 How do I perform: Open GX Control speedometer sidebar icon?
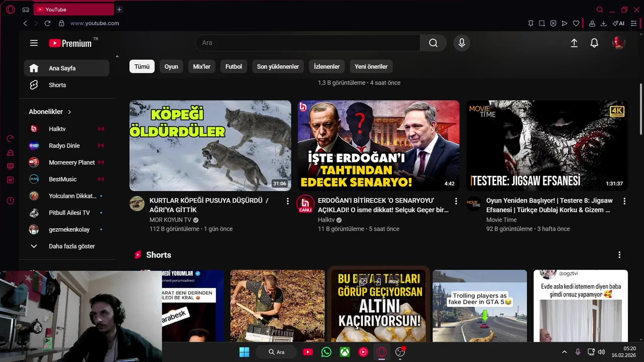click(10, 139)
